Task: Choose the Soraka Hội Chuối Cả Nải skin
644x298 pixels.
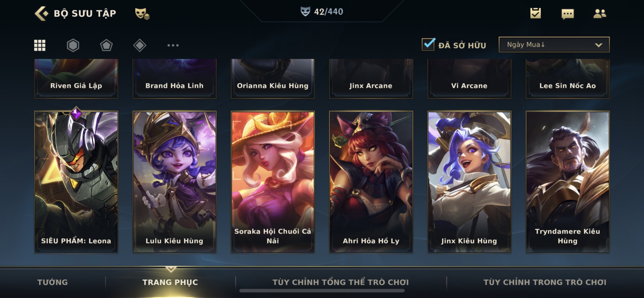Action: click(x=273, y=182)
